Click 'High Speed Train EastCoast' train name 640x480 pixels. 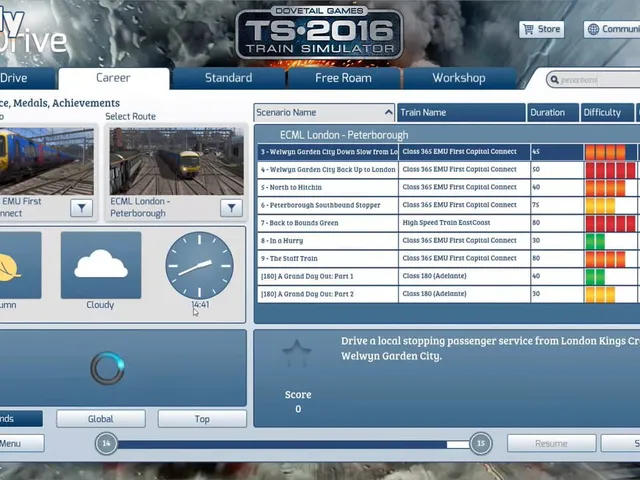pos(446,222)
